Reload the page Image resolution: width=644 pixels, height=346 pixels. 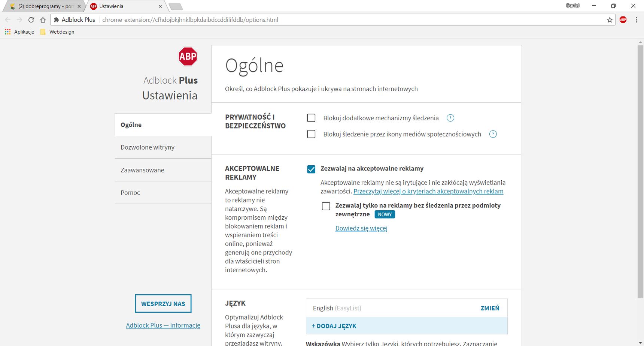(x=31, y=20)
